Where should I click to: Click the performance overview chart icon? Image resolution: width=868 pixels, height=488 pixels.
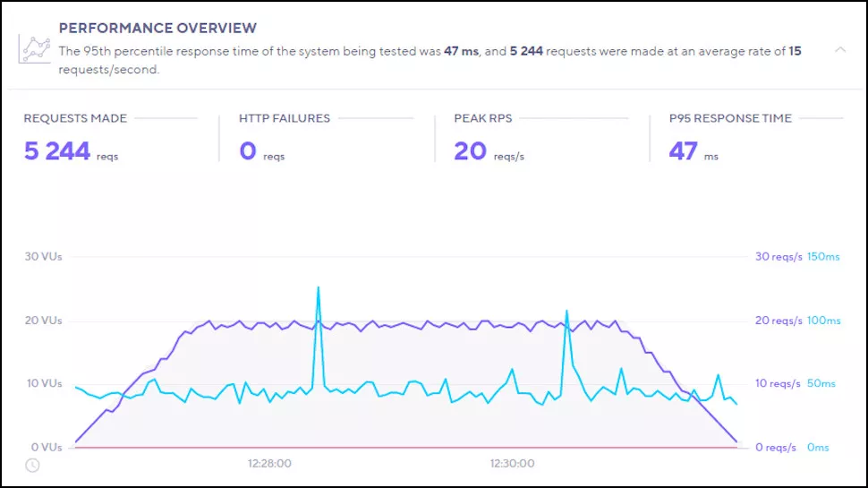click(34, 49)
